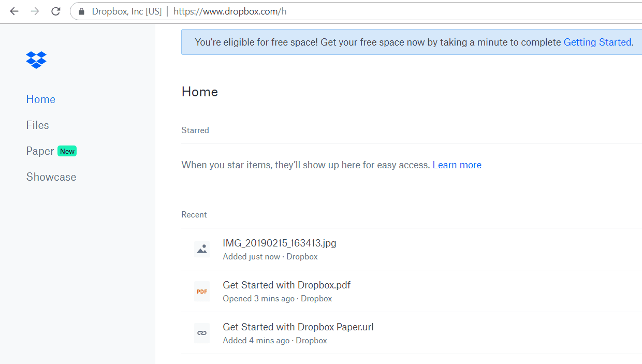The image size is (642, 364).
Task: Click the Dropbox, Inc [US] certificate label
Action: [127, 11]
